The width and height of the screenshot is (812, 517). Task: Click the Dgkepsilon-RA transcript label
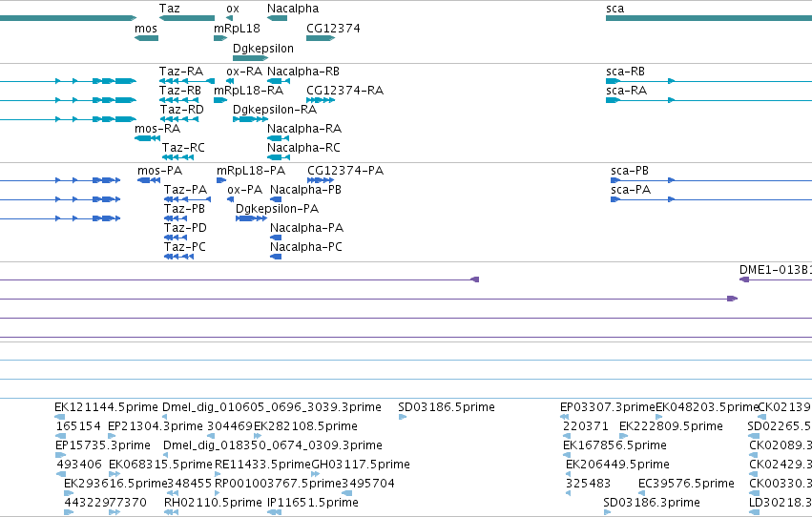tap(275, 110)
